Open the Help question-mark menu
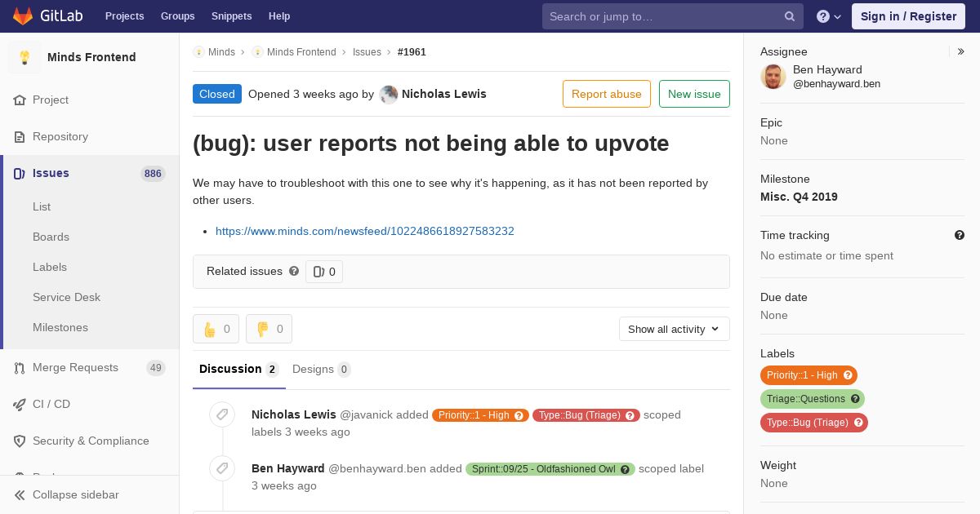 click(829, 16)
